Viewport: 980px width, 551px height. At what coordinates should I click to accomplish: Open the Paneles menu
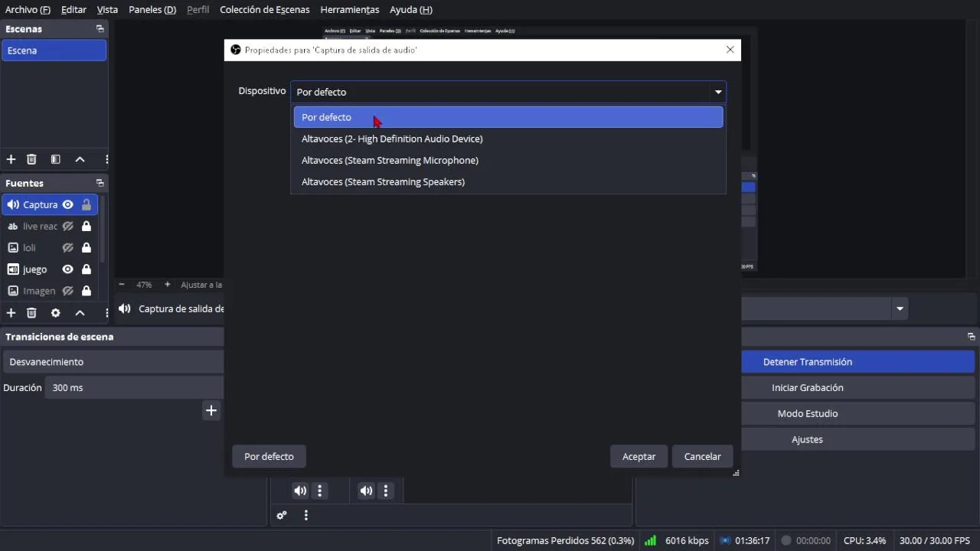(152, 9)
